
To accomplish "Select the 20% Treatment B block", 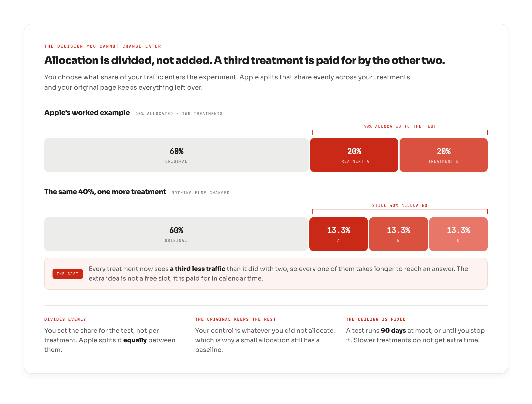I will click(443, 155).
